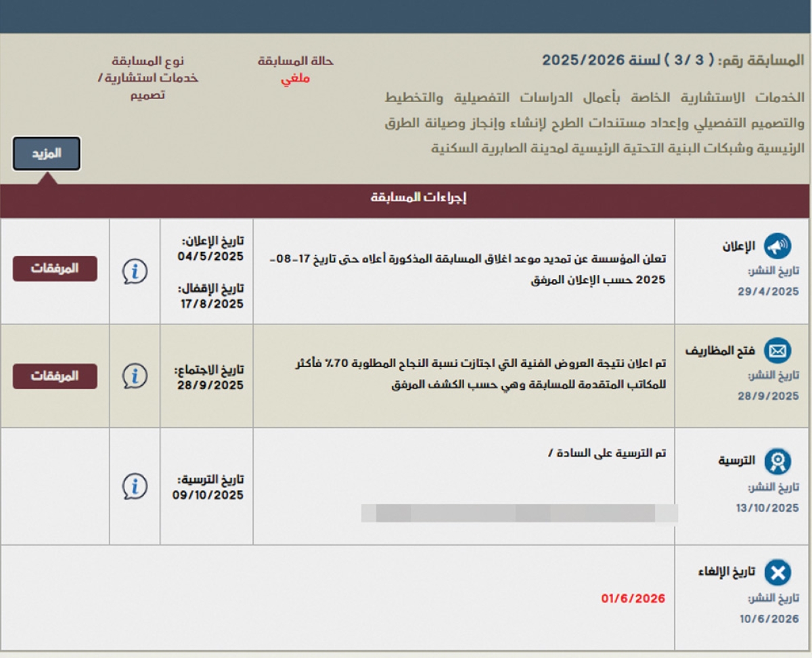The height and width of the screenshot is (658, 812).
Task: Click award date 09/10/2025
Action: coord(208,495)
